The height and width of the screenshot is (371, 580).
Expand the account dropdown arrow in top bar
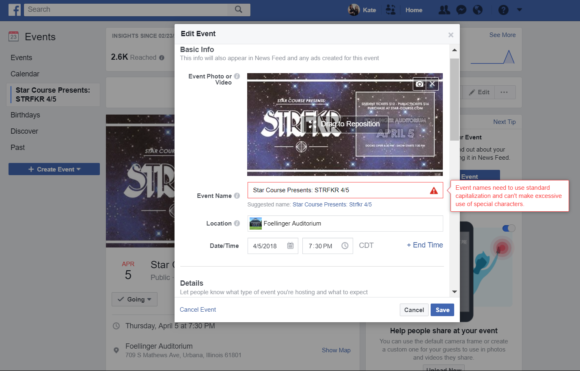coord(519,10)
